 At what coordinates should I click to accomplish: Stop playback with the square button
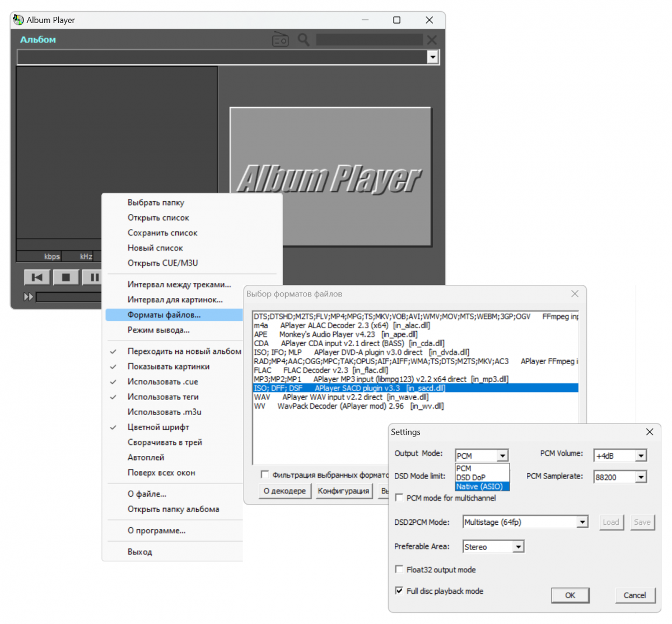66,277
